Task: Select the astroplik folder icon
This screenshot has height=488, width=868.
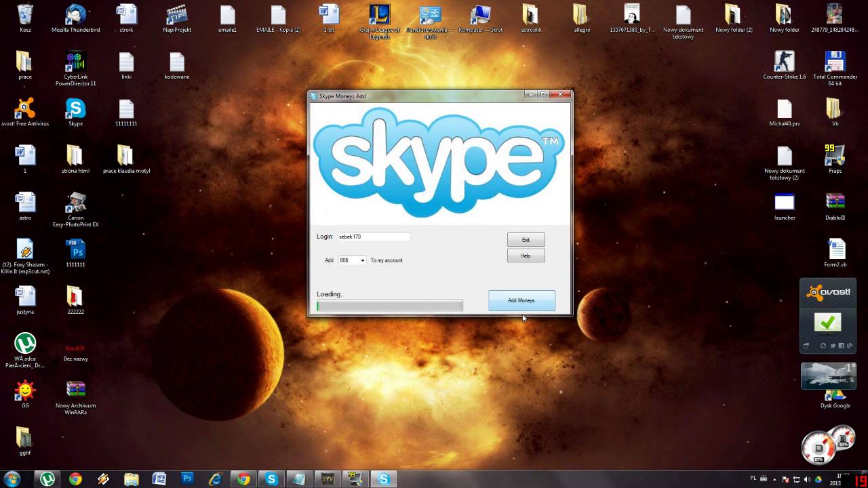Action: click(530, 18)
